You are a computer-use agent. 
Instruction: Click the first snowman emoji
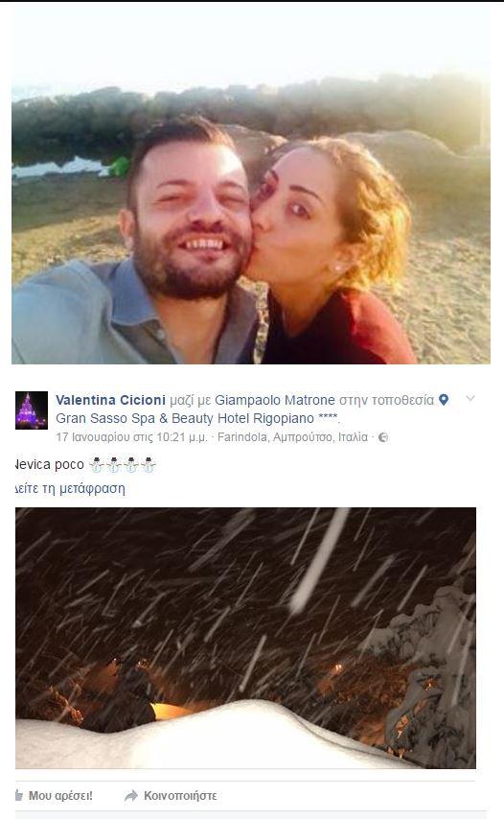97,465
